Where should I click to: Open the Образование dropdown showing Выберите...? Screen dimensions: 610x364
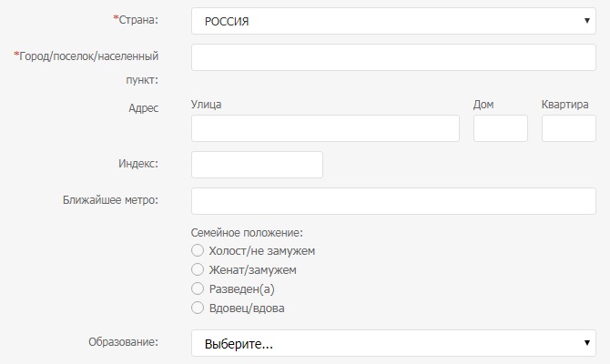coord(393,343)
